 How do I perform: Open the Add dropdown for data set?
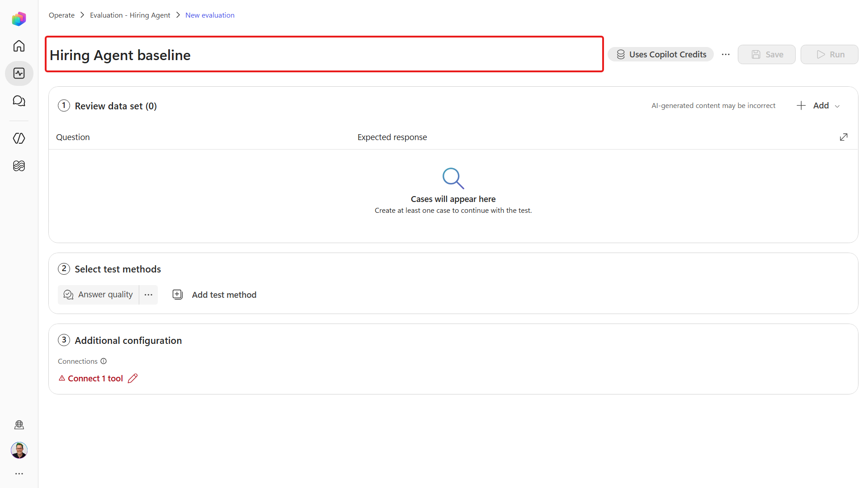[818, 106]
